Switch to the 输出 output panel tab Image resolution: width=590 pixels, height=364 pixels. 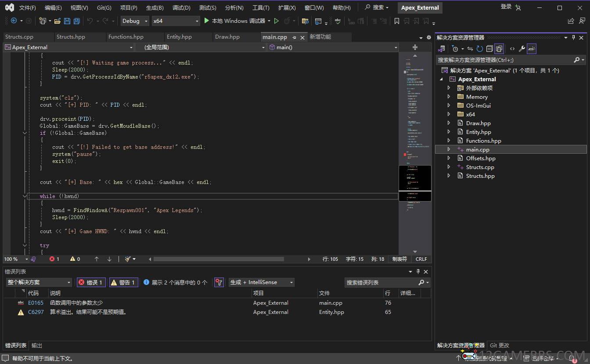(37, 346)
